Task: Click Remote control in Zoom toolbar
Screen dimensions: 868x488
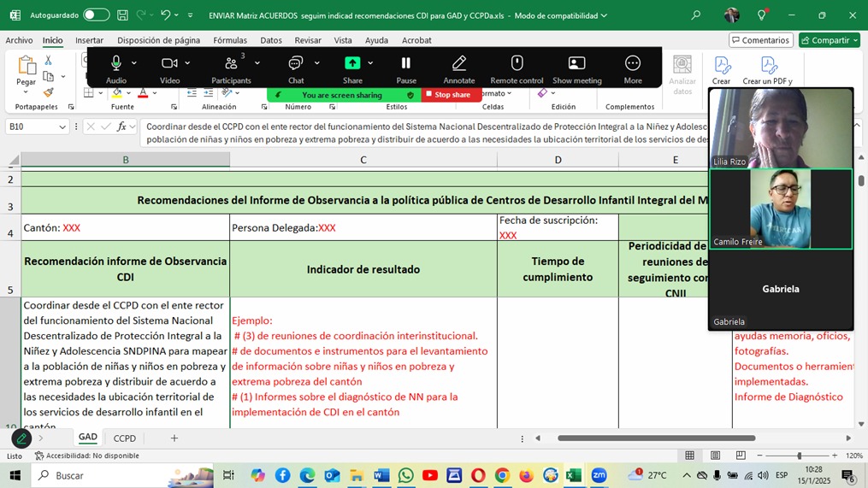Action: pyautogui.click(x=517, y=63)
